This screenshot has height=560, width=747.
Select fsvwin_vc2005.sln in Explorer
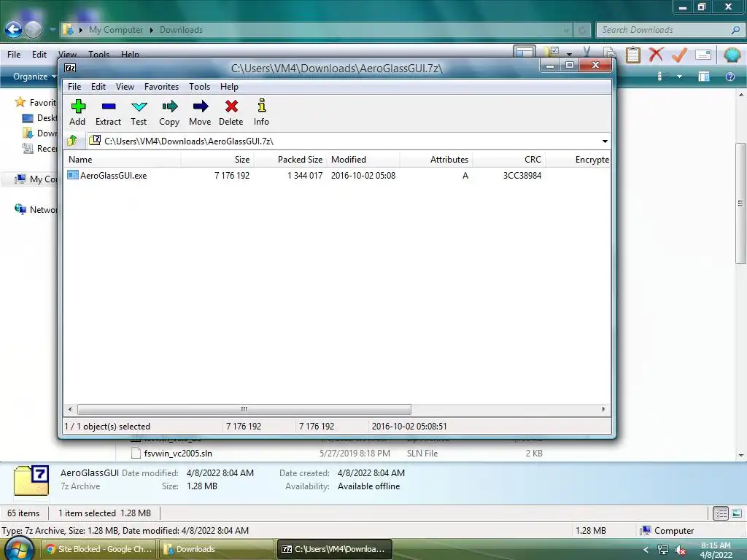[178, 454]
